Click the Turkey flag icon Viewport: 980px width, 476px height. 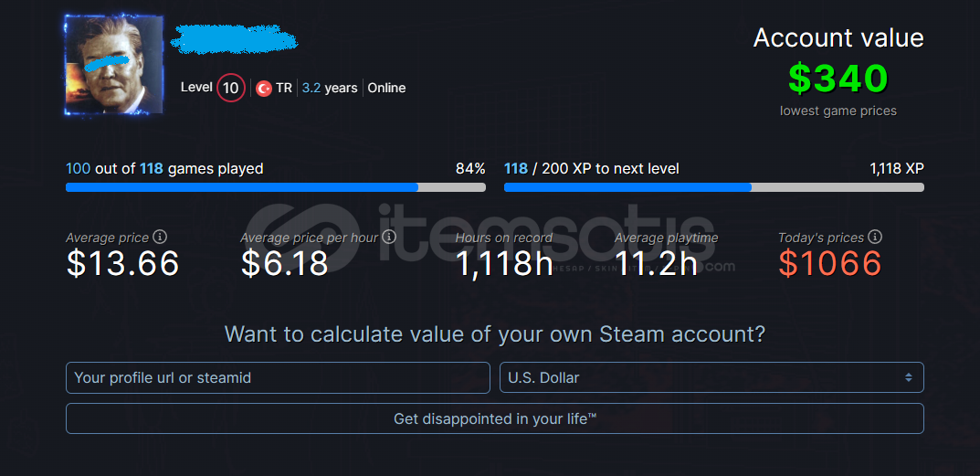[264, 89]
